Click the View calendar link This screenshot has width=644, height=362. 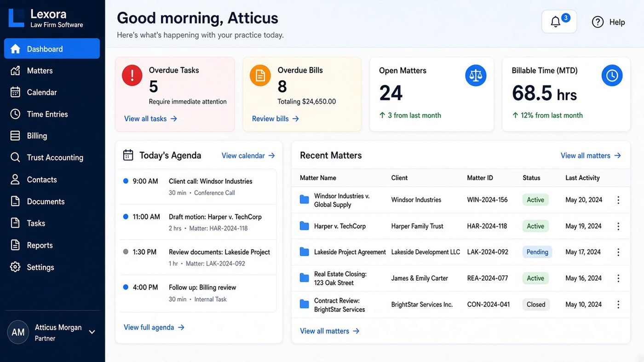[x=248, y=155]
